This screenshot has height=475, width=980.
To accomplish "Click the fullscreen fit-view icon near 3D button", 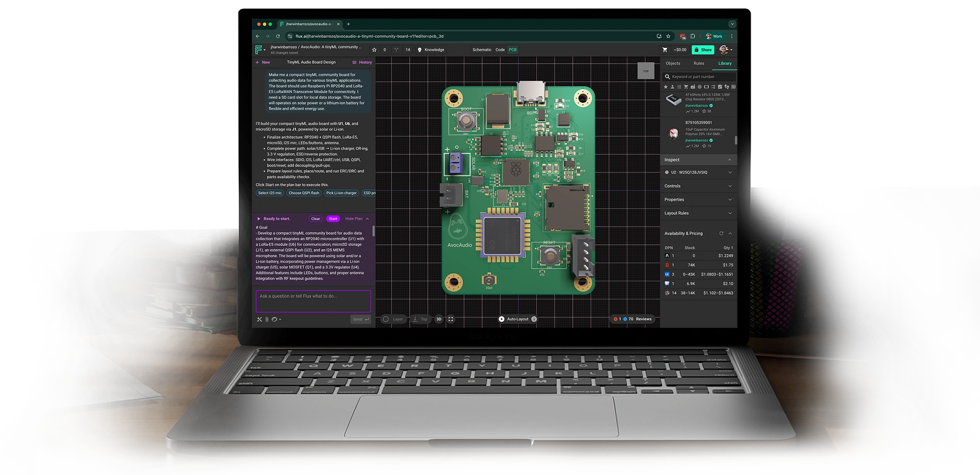I will (x=451, y=319).
